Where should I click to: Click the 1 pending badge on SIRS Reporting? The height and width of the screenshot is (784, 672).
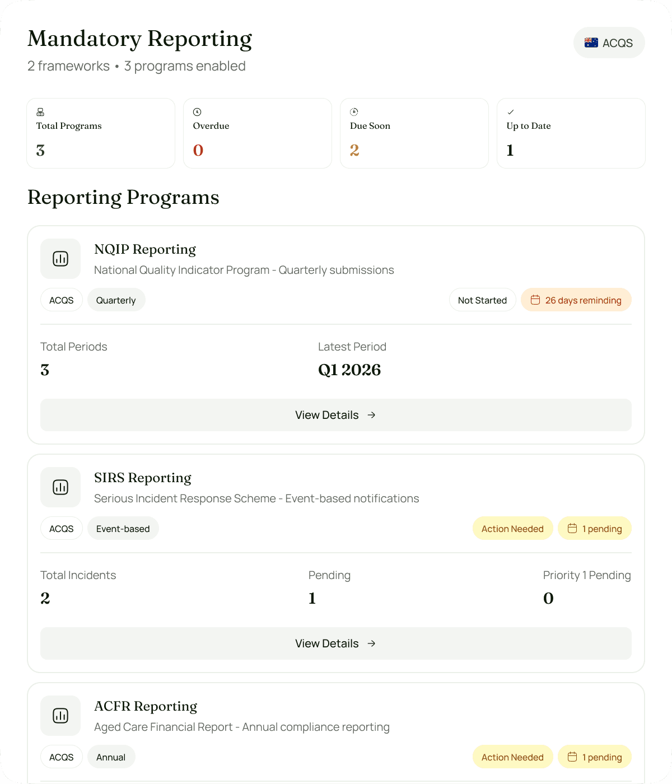click(x=595, y=528)
